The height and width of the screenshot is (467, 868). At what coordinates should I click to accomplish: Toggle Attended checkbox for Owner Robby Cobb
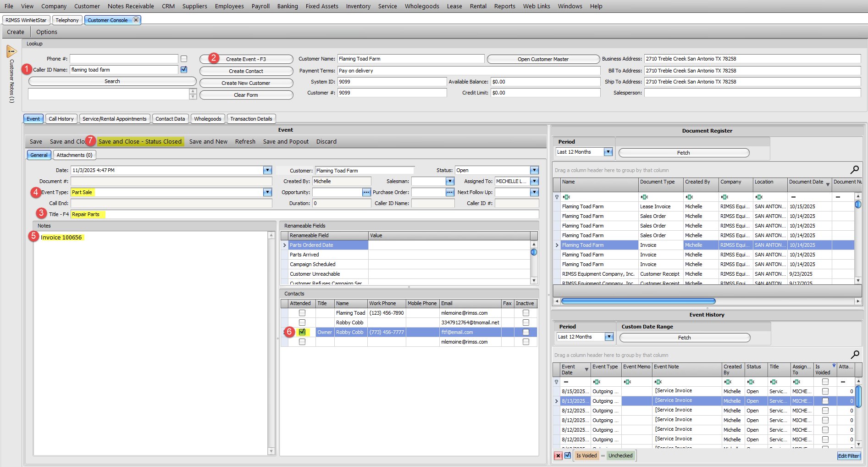click(302, 332)
